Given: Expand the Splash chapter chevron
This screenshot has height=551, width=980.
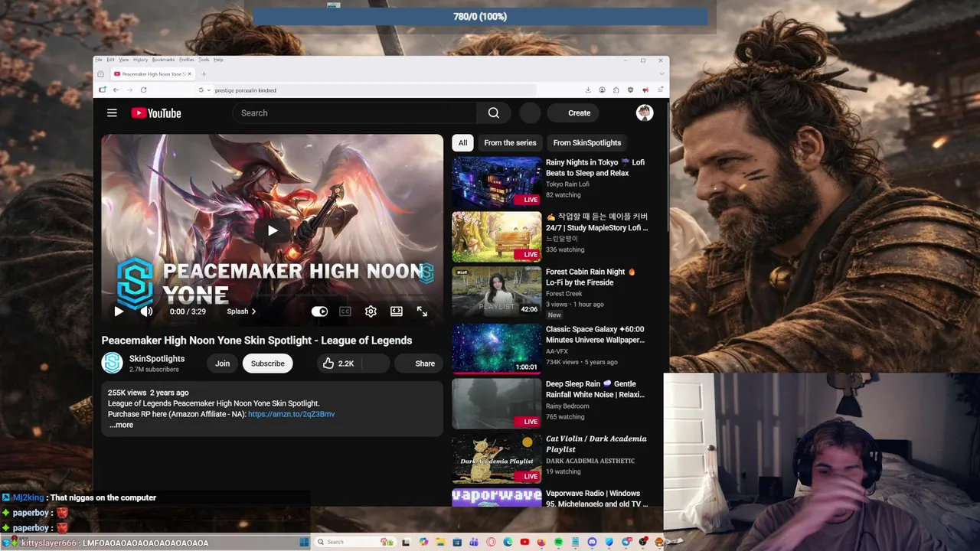Looking at the screenshot, I should coord(253,311).
